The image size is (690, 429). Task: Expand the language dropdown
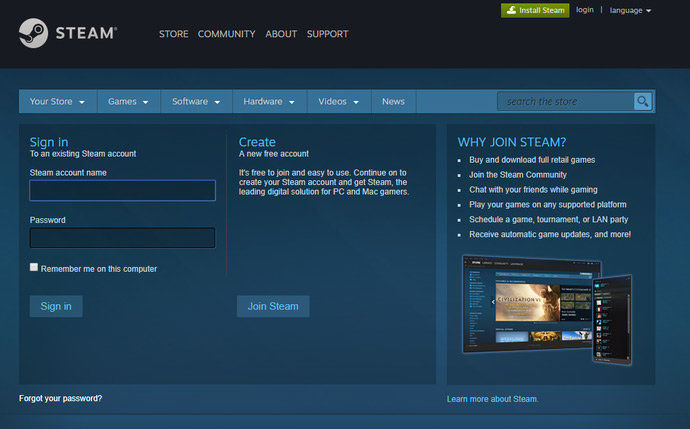click(630, 10)
